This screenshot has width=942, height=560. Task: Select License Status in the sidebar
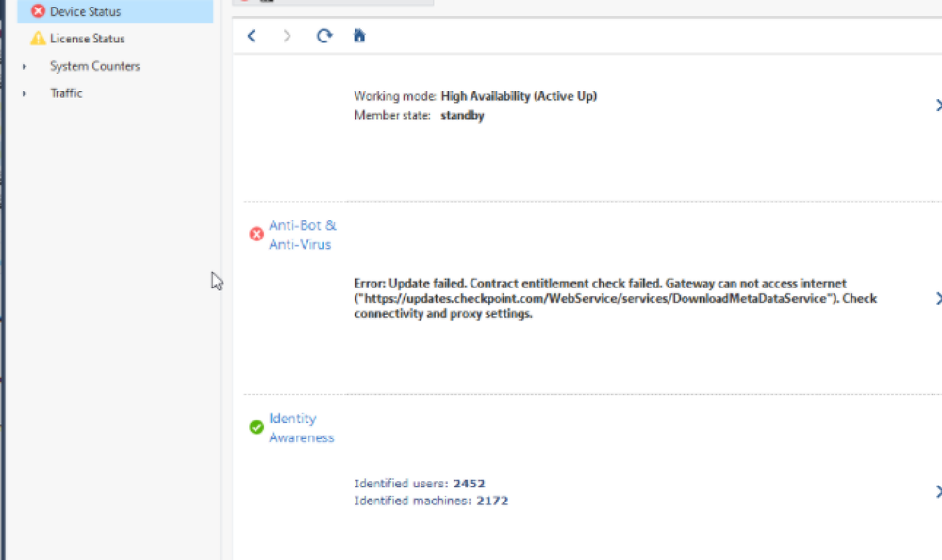pos(87,39)
